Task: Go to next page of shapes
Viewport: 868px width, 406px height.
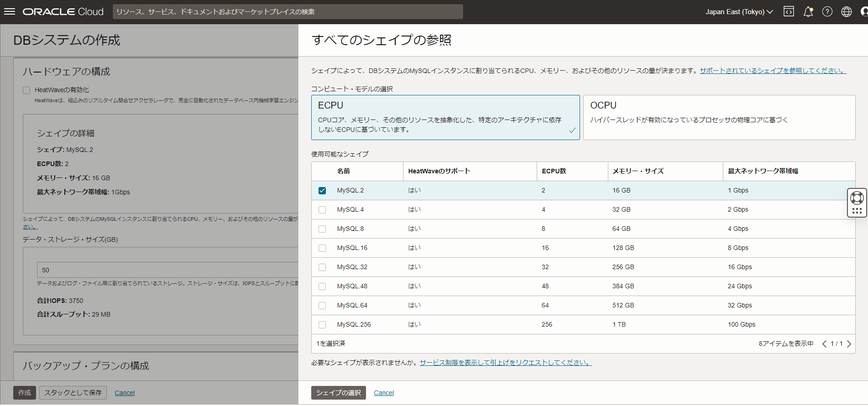Action: click(x=849, y=344)
